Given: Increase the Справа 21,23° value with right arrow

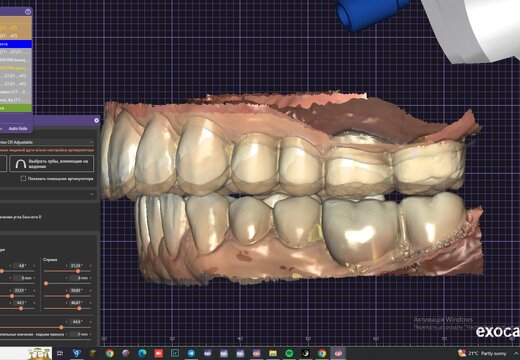Looking at the screenshot, I should [x=90, y=266].
